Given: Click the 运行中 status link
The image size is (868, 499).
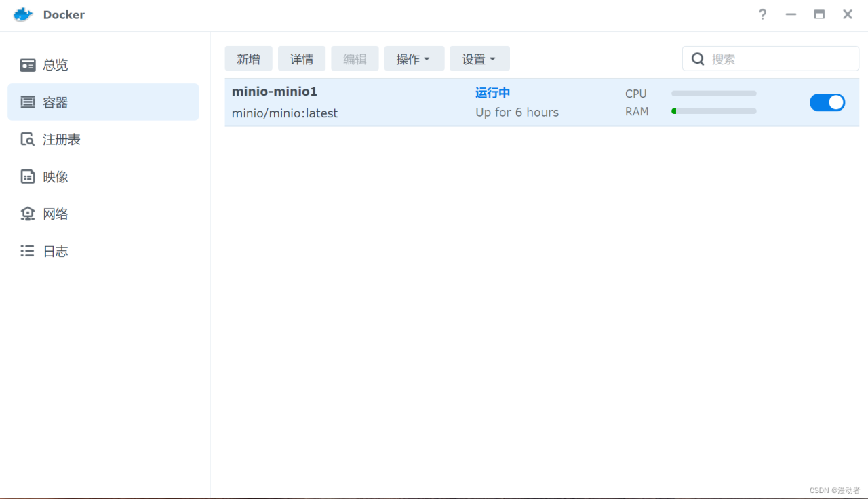Looking at the screenshot, I should point(492,93).
